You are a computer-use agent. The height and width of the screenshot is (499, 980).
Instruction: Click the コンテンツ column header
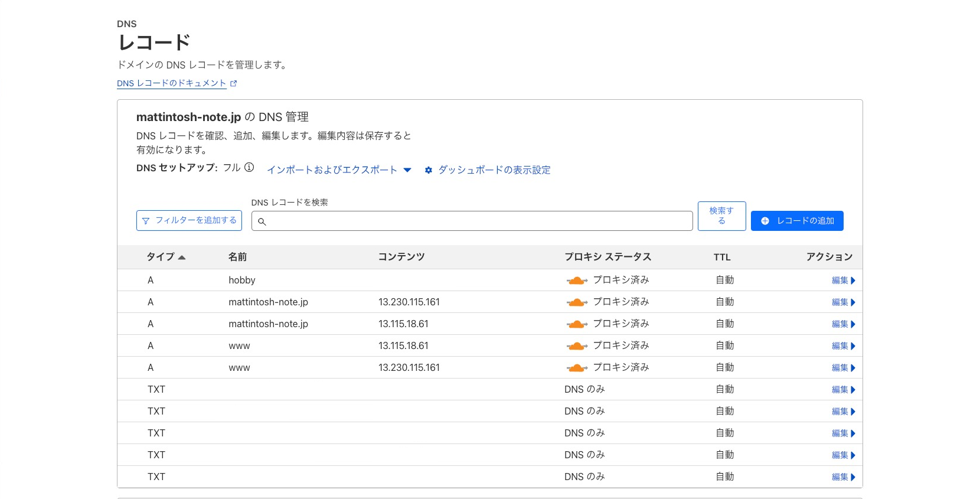click(401, 257)
